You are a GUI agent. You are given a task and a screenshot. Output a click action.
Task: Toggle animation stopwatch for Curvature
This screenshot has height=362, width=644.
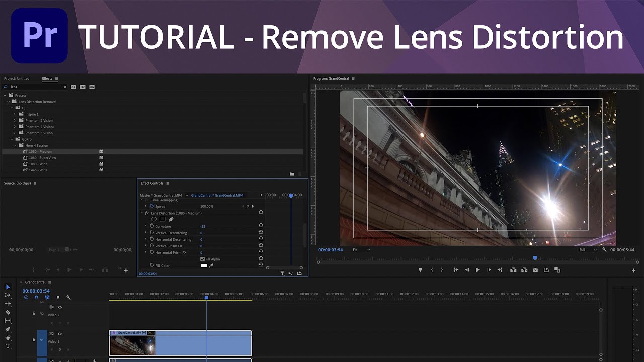[x=152, y=226]
